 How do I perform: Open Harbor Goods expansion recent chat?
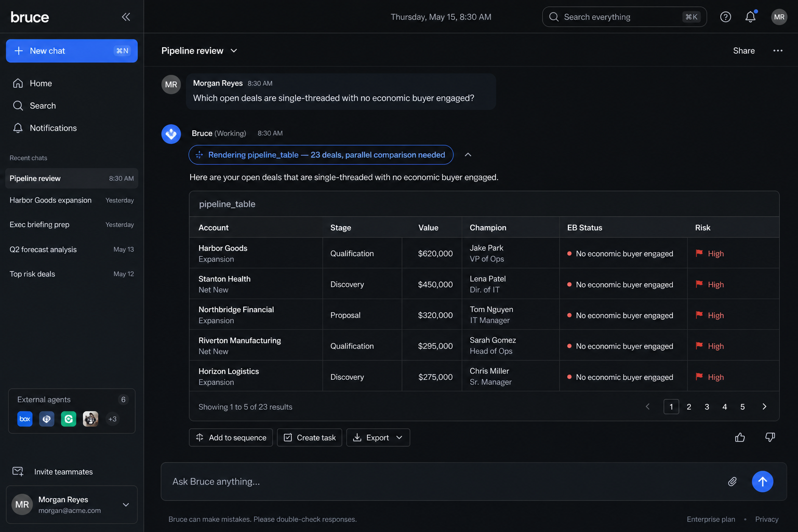tap(72, 201)
